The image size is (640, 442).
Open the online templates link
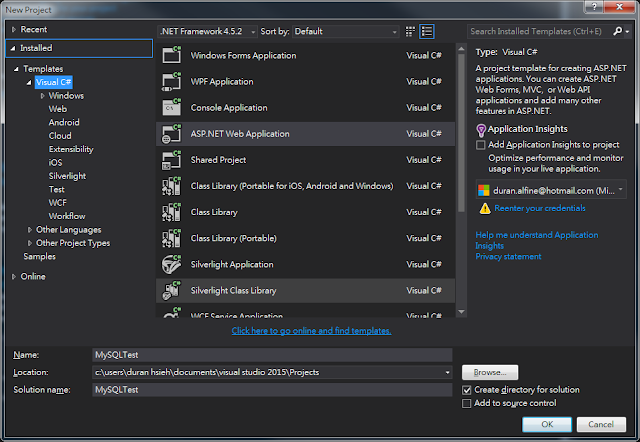[x=311, y=331]
